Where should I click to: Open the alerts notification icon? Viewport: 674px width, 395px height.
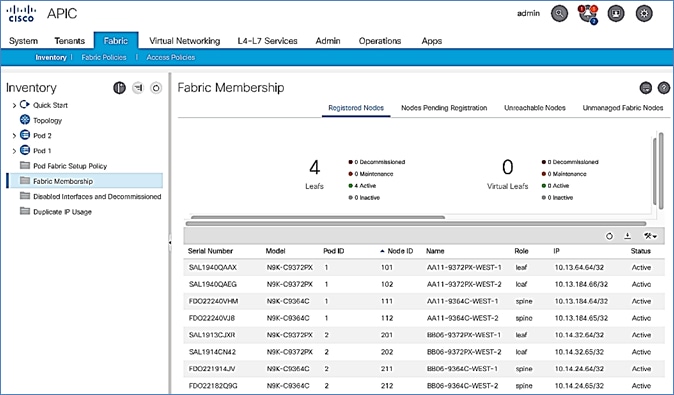[588, 14]
